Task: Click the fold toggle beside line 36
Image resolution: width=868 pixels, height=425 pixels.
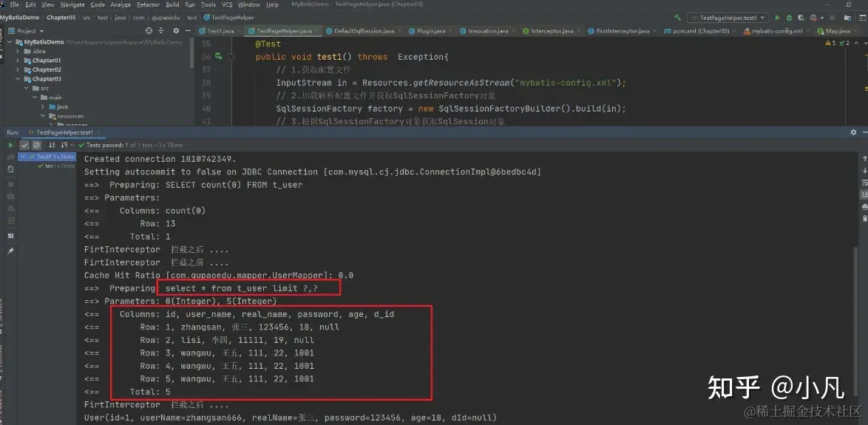Action: click(x=232, y=56)
